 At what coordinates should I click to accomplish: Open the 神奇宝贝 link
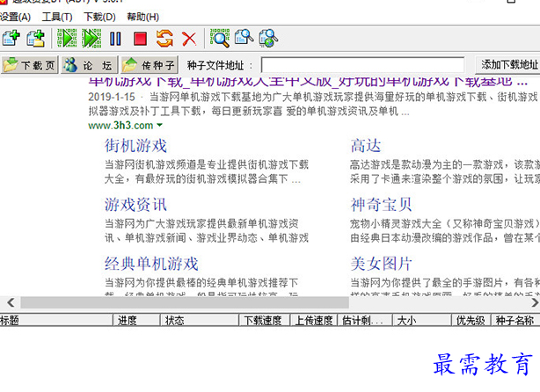(381, 205)
